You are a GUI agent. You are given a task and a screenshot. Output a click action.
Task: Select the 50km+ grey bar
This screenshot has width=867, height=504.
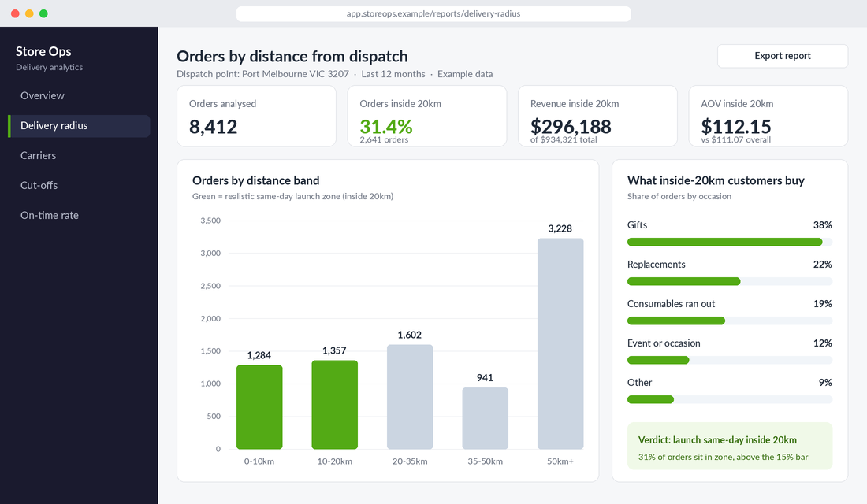560,343
